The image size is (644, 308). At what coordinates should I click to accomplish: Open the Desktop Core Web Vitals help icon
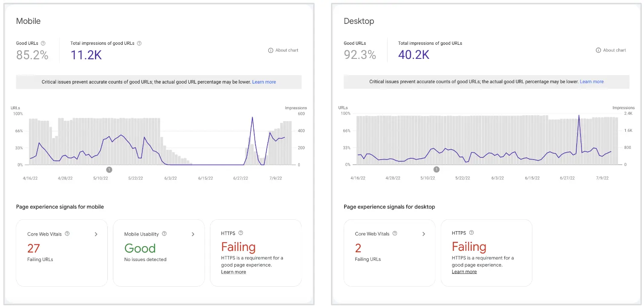(x=395, y=234)
